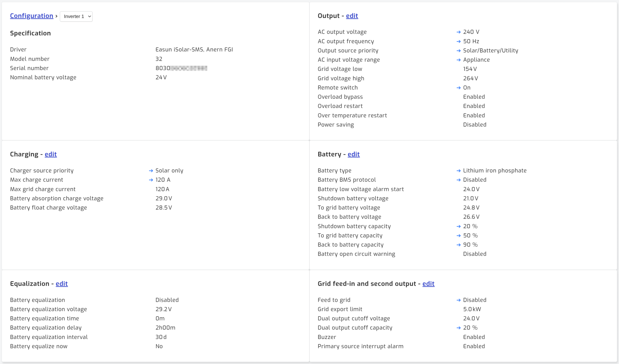Click the arrow icon beside Dual output cutoff capacity
Screen dimensions: 619x364
[x=458, y=328]
